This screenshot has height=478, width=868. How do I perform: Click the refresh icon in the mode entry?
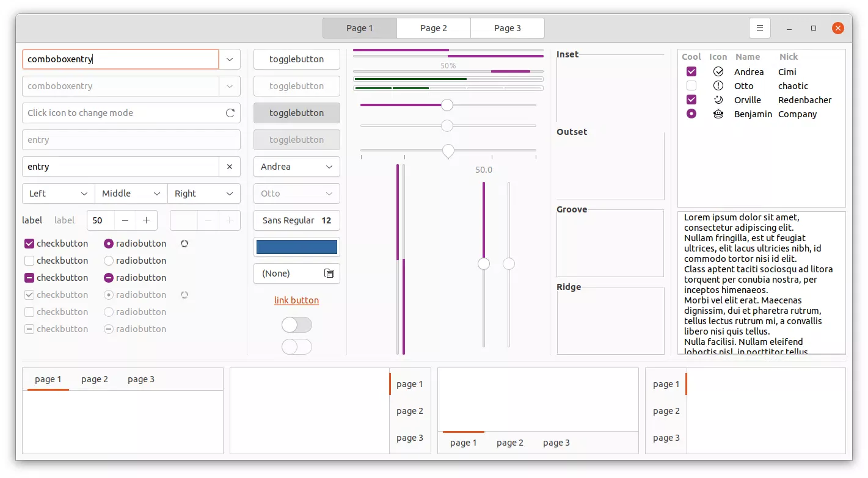[x=230, y=113]
